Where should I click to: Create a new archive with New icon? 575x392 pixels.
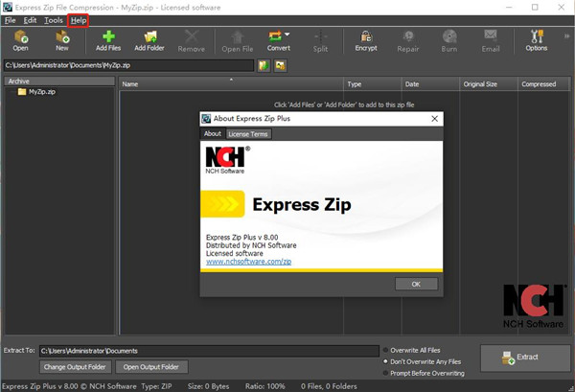point(62,40)
